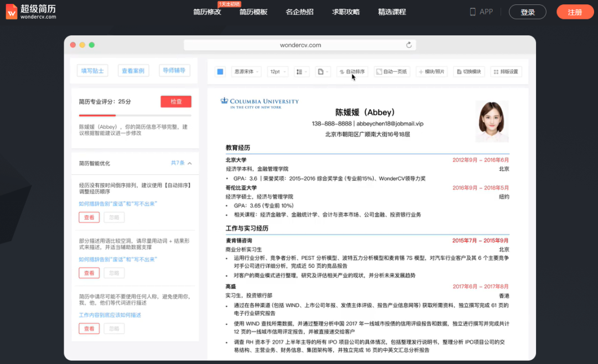598x364 pixels.
Task: Collapse the 简历智能优化 list via 共7条
Action: (x=181, y=163)
